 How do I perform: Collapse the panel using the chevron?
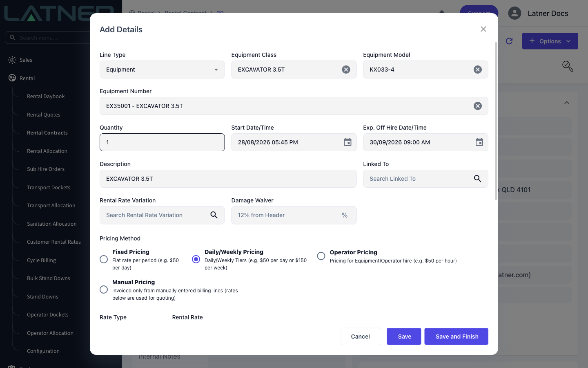tap(567, 103)
